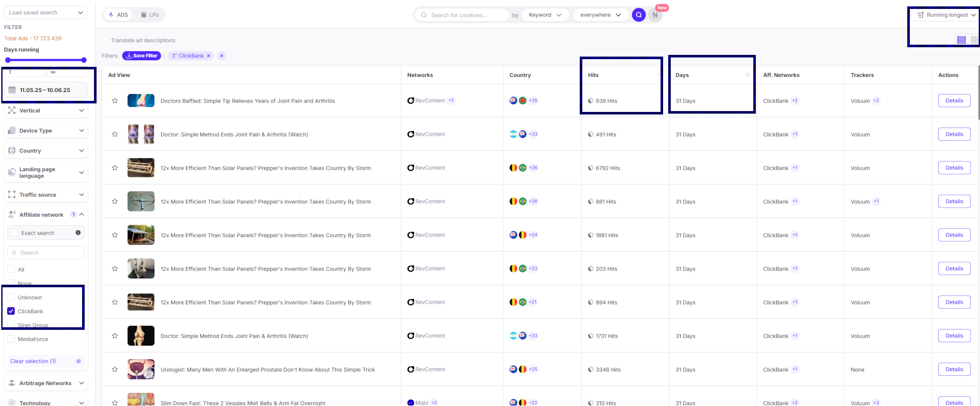Open advanced filter settings sliders icon
The width and height of the screenshot is (980, 406).
655,15
